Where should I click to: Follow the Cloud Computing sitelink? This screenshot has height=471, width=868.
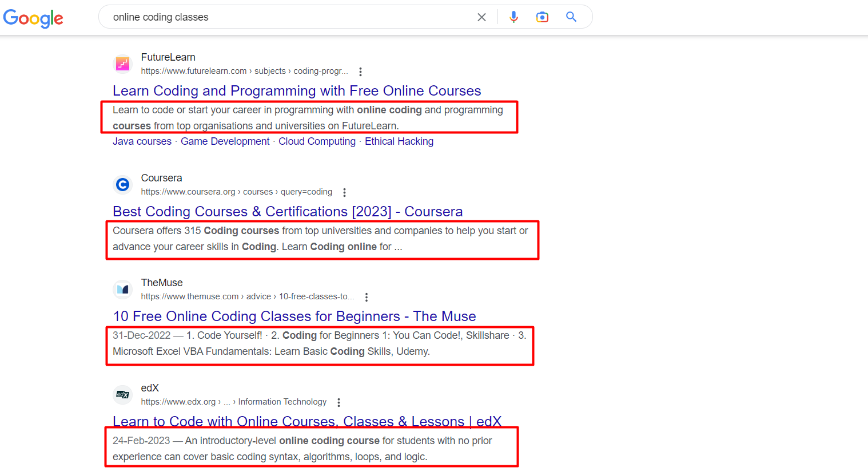click(317, 141)
